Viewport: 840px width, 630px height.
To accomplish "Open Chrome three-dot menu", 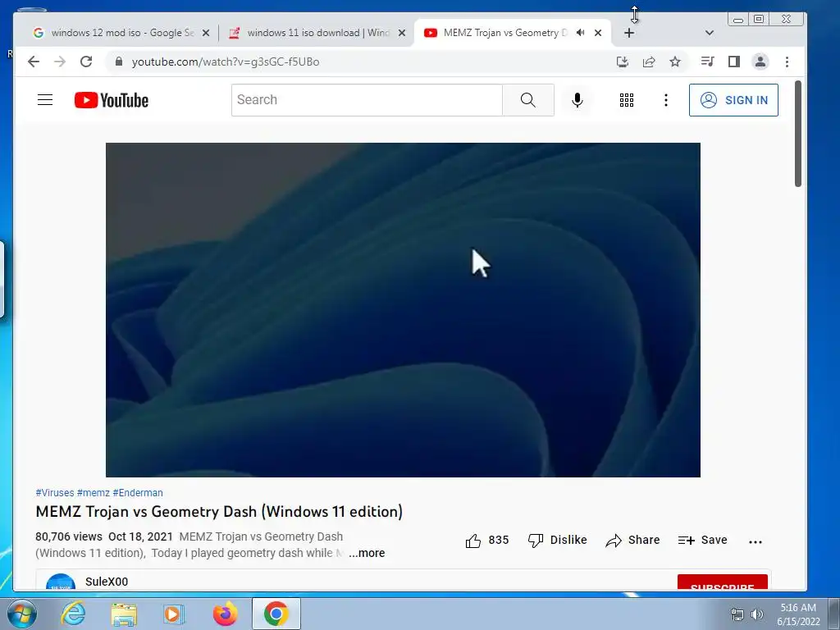I will (787, 62).
